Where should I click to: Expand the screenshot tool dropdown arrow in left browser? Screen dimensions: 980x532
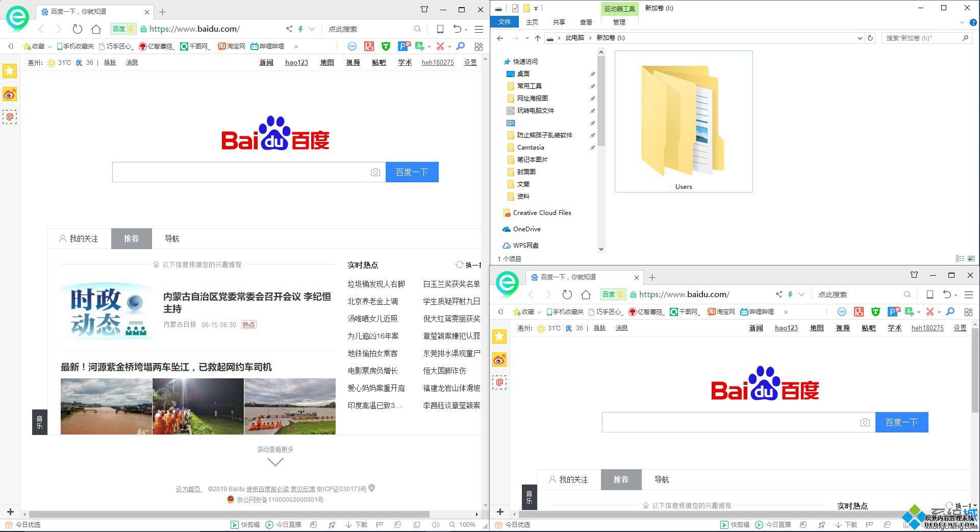tap(449, 47)
